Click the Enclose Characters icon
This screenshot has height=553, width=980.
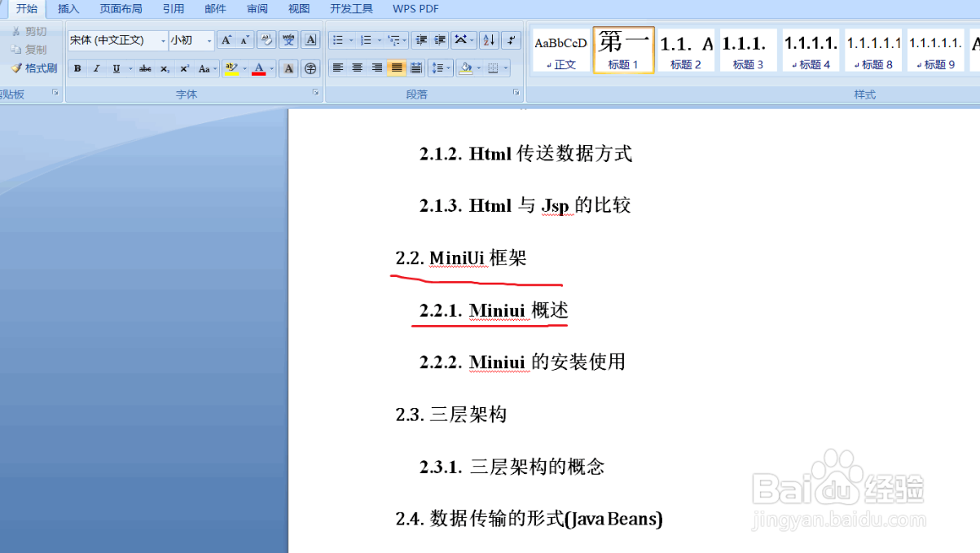click(310, 68)
